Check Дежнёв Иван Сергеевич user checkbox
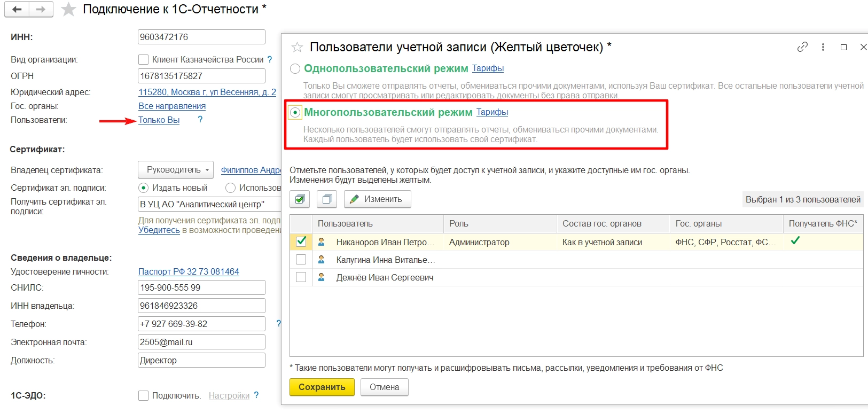 pyautogui.click(x=301, y=277)
